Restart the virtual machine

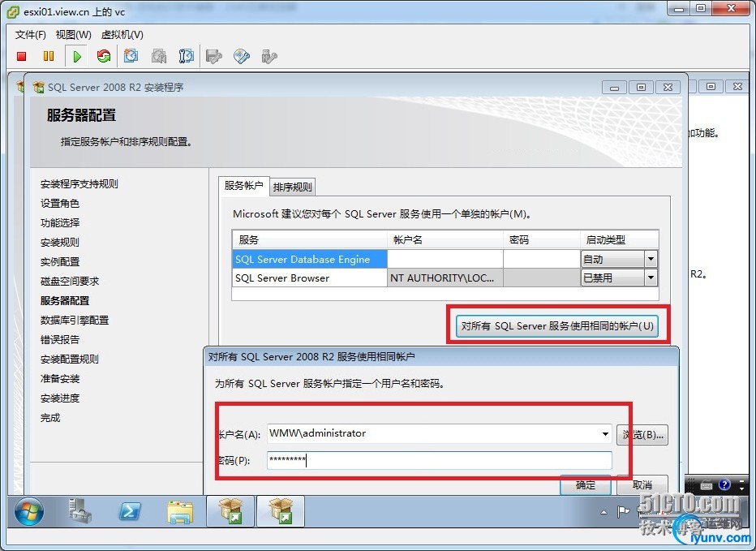pos(104,57)
